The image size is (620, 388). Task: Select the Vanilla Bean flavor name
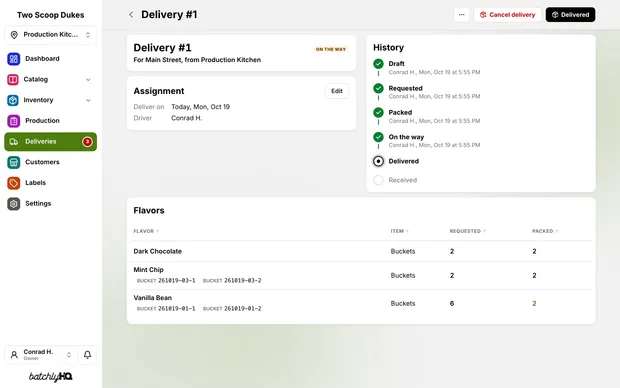pyautogui.click(x=153, y=298)
